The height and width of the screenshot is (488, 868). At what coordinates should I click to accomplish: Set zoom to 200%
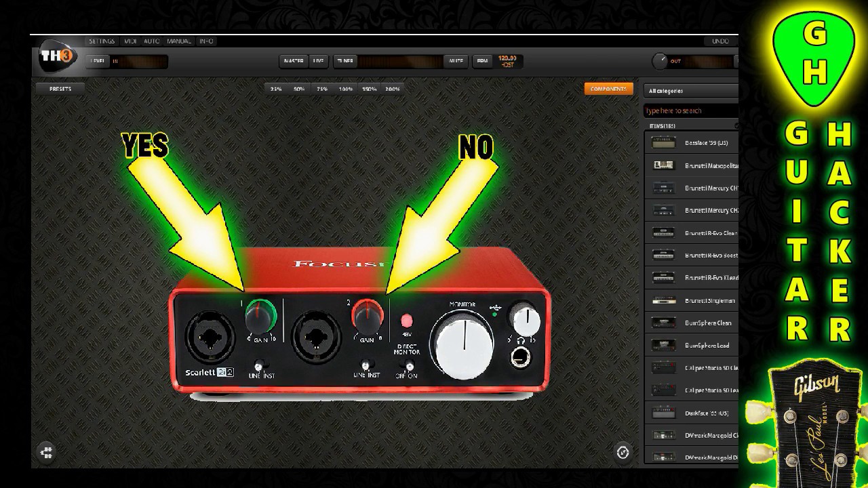pyautogui.click(x=392, y=89)
